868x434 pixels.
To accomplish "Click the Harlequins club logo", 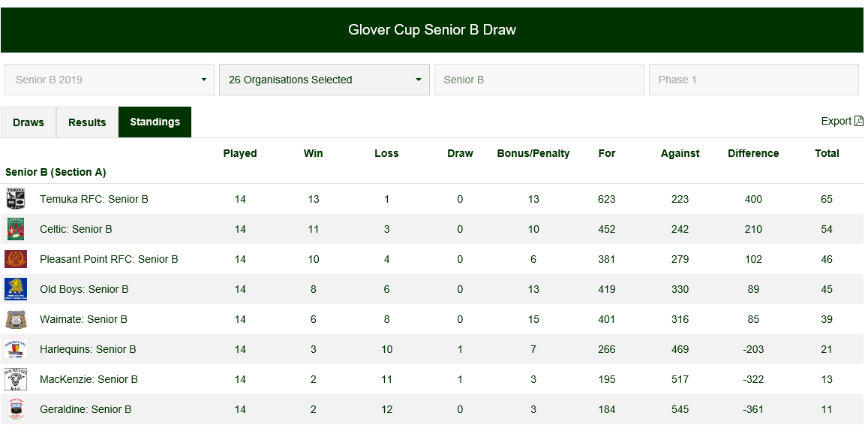I will pos(16,349).
